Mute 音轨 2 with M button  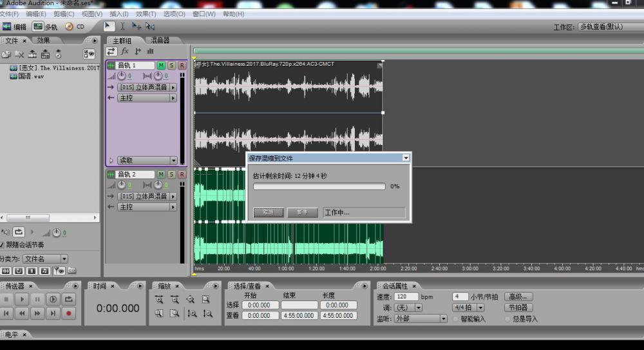pyautogui.click(x=161, y=175)
